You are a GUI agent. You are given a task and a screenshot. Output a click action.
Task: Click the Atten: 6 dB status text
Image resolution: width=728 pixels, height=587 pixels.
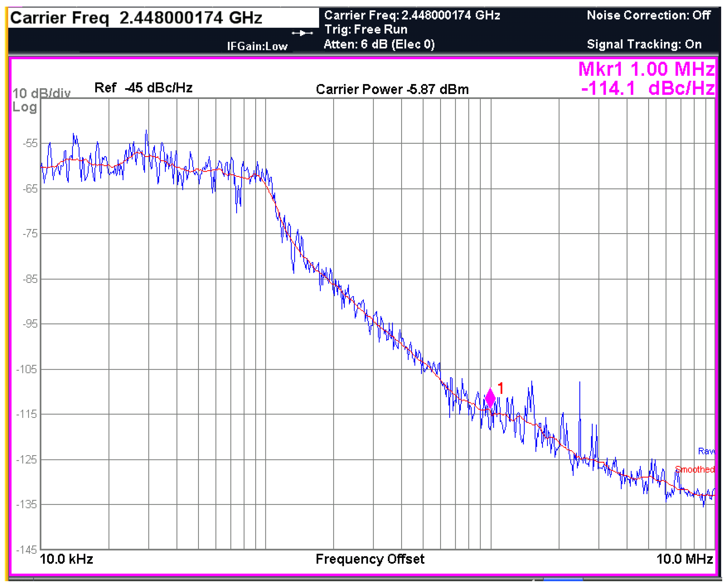[x=379, y=45]
